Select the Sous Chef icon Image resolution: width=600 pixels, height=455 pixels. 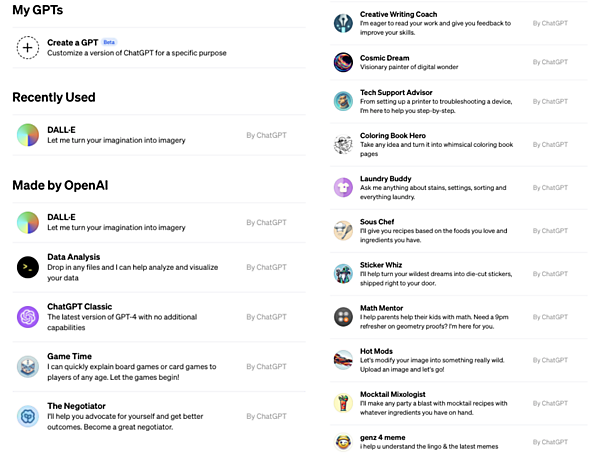tap(343, 230)
